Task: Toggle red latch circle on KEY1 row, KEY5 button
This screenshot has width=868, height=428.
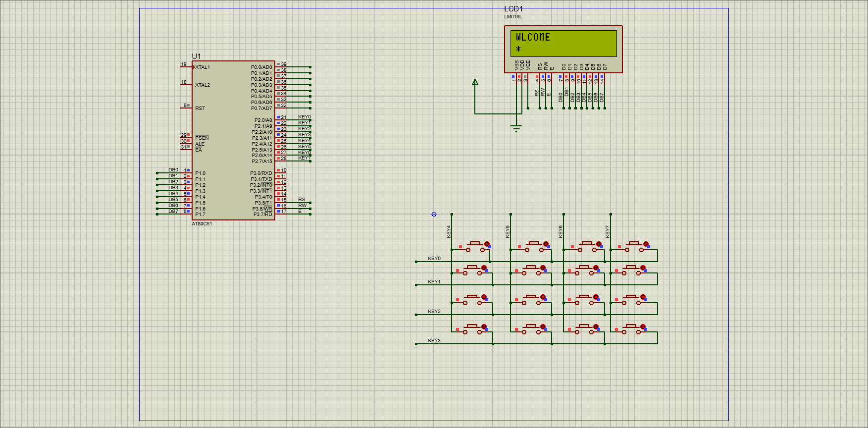Action: (543, 267)
